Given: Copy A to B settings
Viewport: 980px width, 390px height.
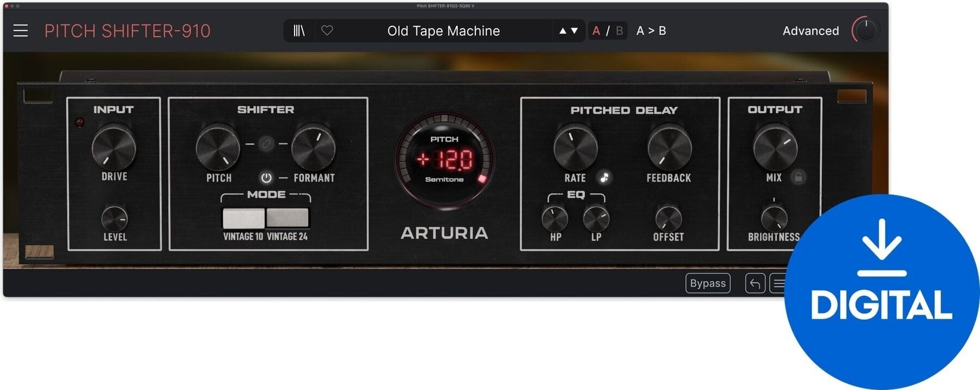Looking at the screenshot, I should (651, 31).
